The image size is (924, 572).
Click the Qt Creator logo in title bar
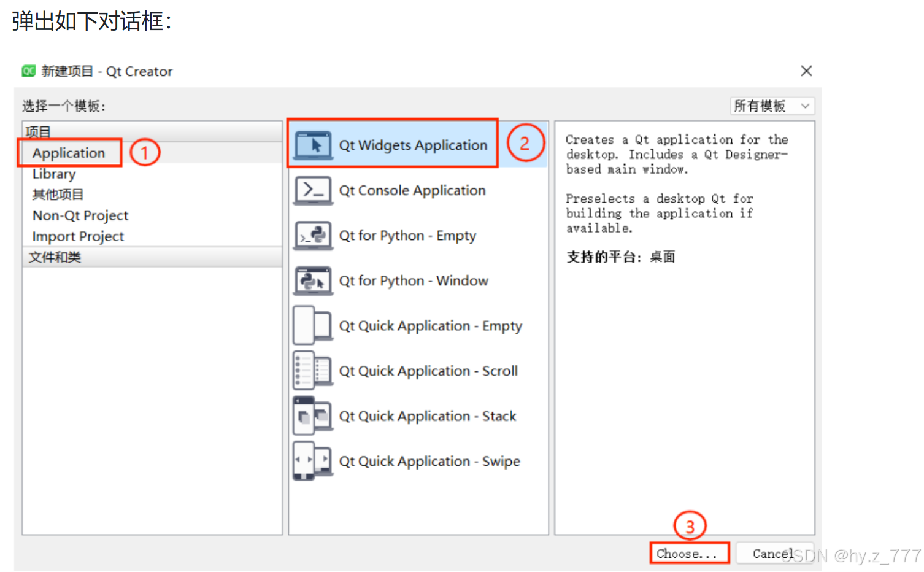tap(29, 71)
